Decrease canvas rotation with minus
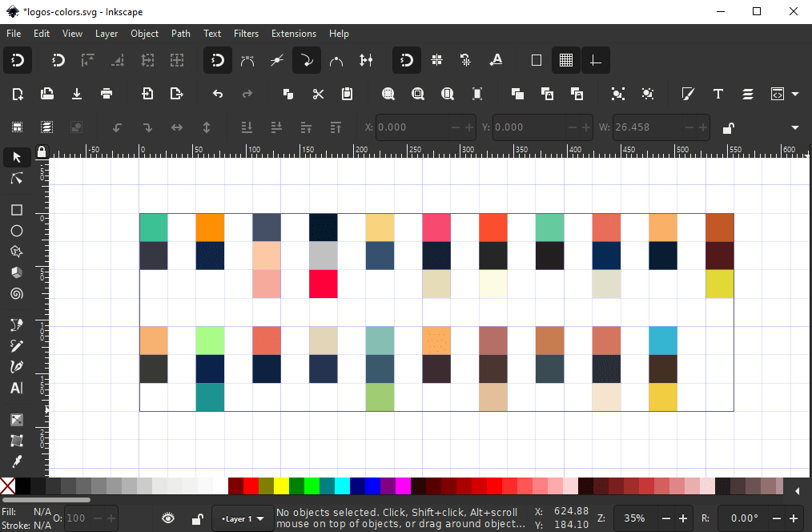812x532 pixels. tap(777, 518)
